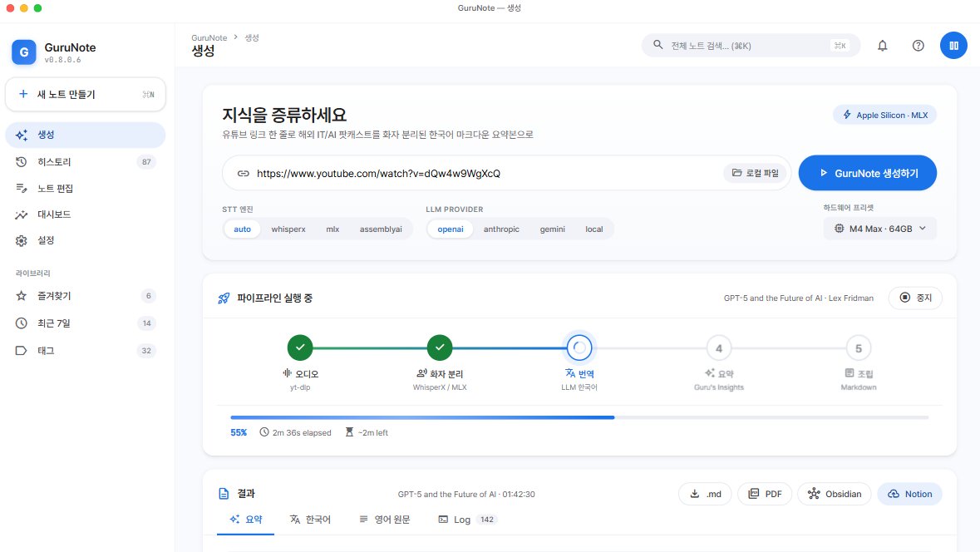The height and width of the screenshot is (552, 980).
Task: Select mlx STT engine
Action: click(x=332, y=229)
